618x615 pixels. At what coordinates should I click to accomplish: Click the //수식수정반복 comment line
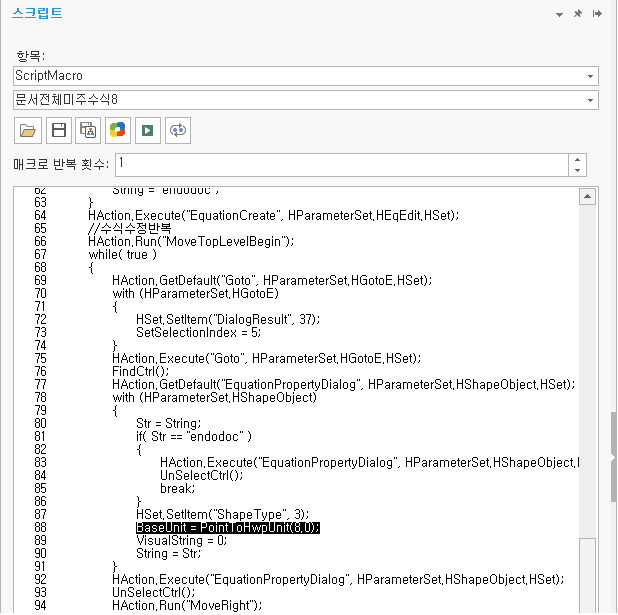[130, 228]
